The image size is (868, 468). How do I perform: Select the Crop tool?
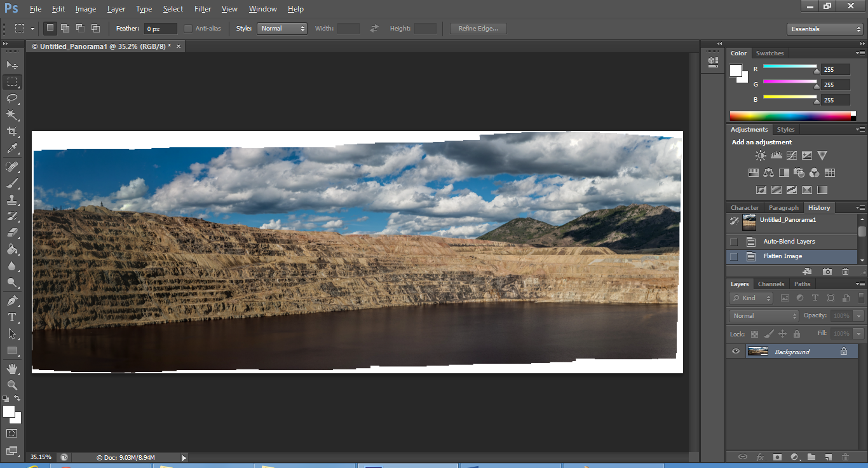(x=12, y=132)
